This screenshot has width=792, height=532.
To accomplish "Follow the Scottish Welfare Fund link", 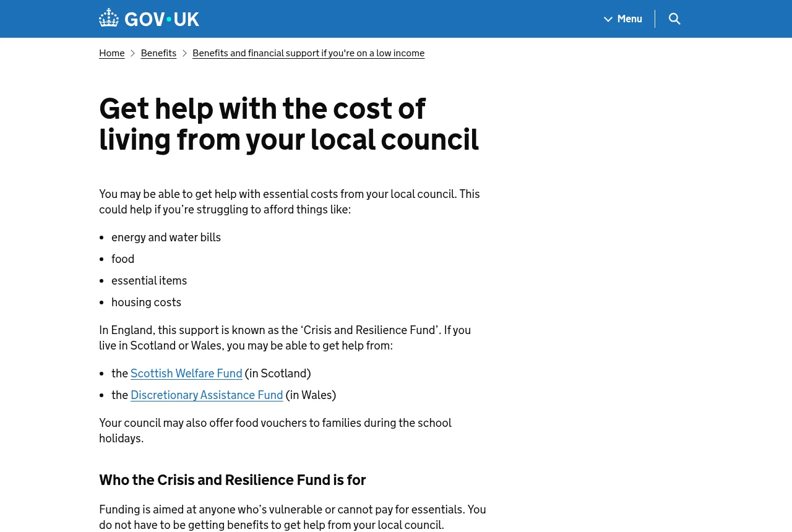I will (186, 374).
